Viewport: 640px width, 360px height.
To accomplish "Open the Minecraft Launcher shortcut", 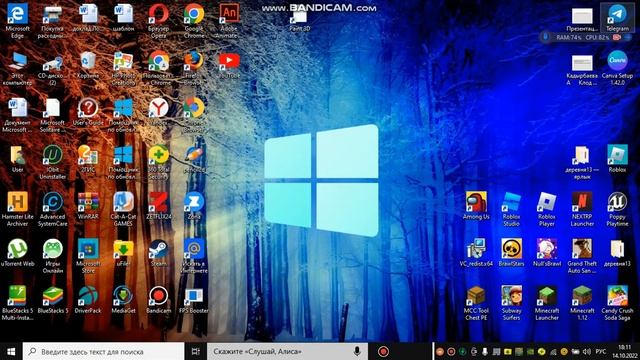I will (547, 296).
